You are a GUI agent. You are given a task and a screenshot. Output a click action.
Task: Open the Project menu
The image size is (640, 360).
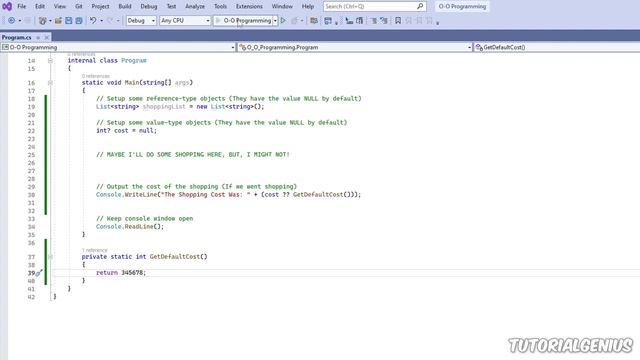100,6
